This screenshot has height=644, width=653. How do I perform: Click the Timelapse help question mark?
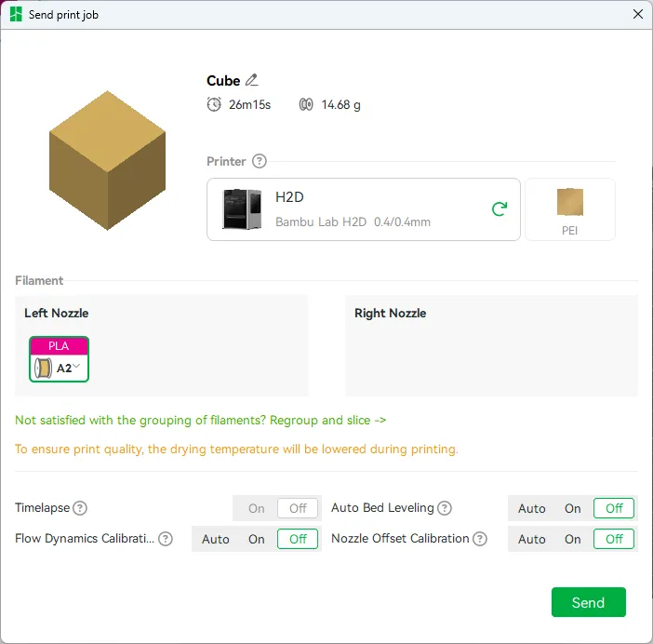[80, 508]
